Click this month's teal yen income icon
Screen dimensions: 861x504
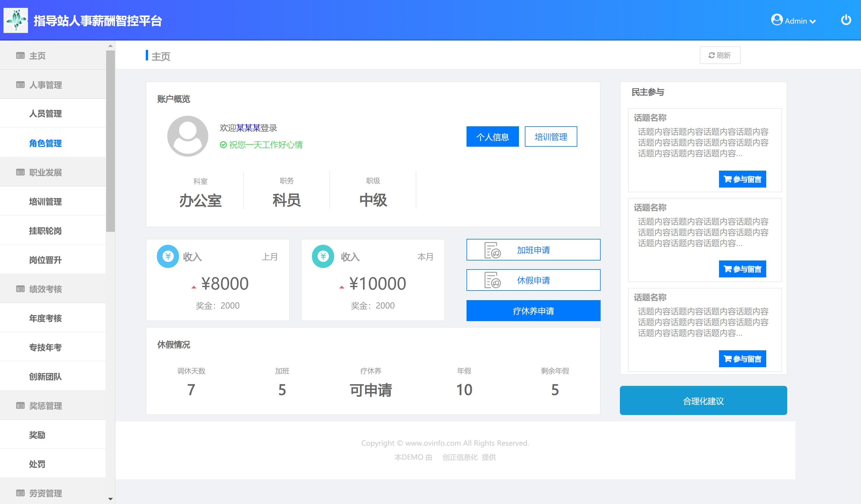(x=323, y=256)
